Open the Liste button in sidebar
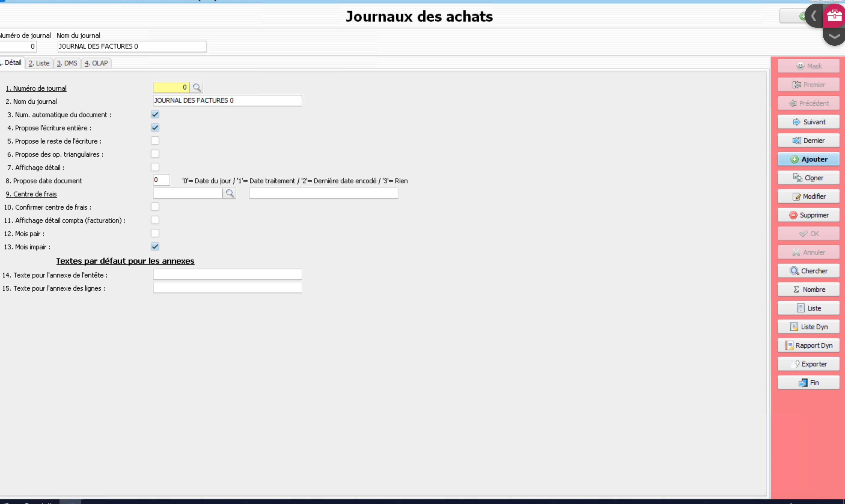845x504 pixels. tap(808, 308)
